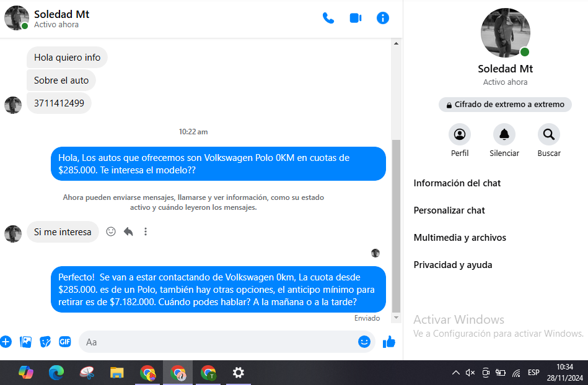
Task: Open the GIF picker
Action: point(65,342)
